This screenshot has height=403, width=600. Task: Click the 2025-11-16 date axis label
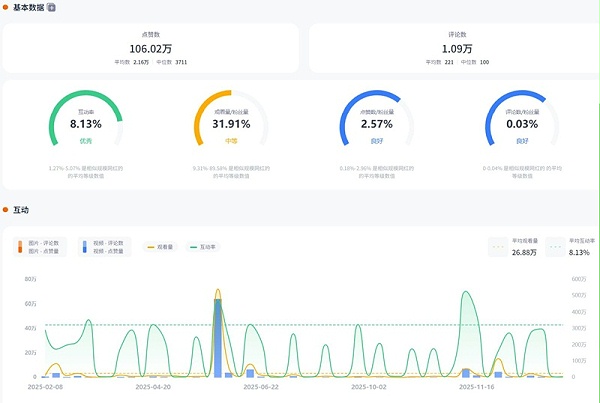pyautogui.click(x=477, y=387)
